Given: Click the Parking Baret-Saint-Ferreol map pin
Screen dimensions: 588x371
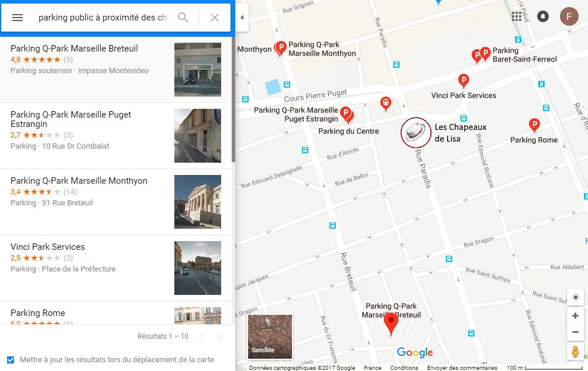Looking at the screenshot, I should point(485,54).
